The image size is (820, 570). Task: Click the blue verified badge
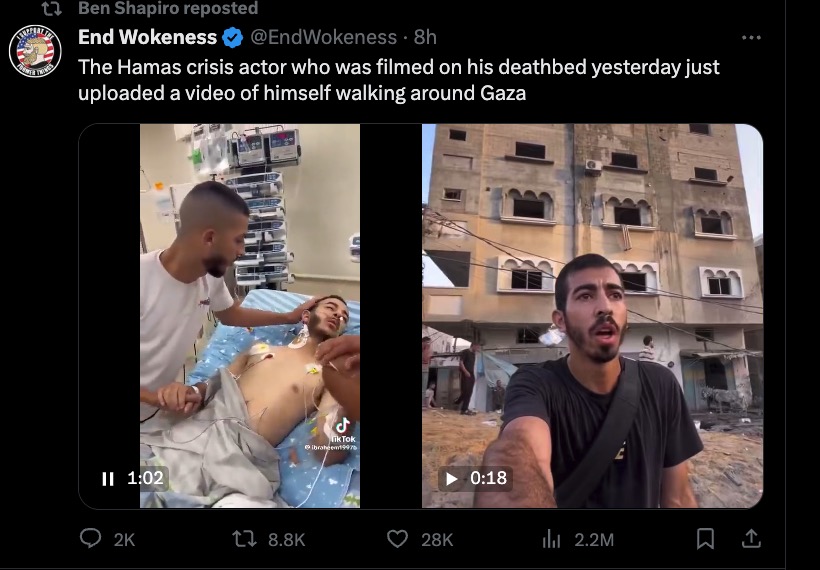tap(233, 38)
